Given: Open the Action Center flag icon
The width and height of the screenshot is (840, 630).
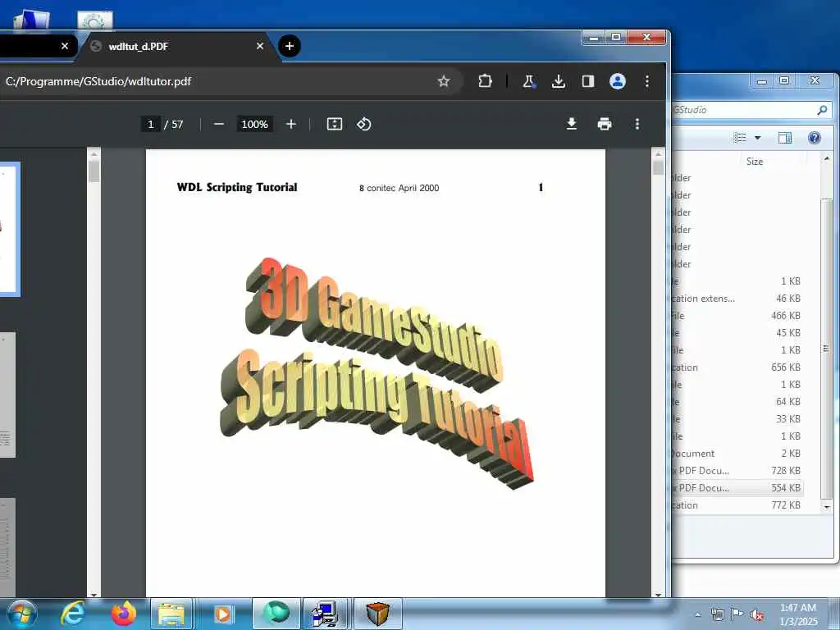Looking at the screenshot, I should pos(737,614).
